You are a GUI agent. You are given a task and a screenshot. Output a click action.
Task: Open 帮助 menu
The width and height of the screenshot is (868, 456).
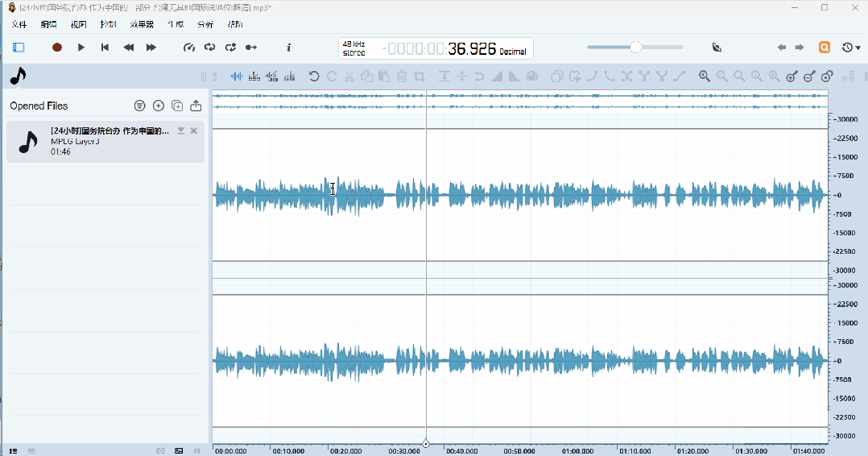235,24
